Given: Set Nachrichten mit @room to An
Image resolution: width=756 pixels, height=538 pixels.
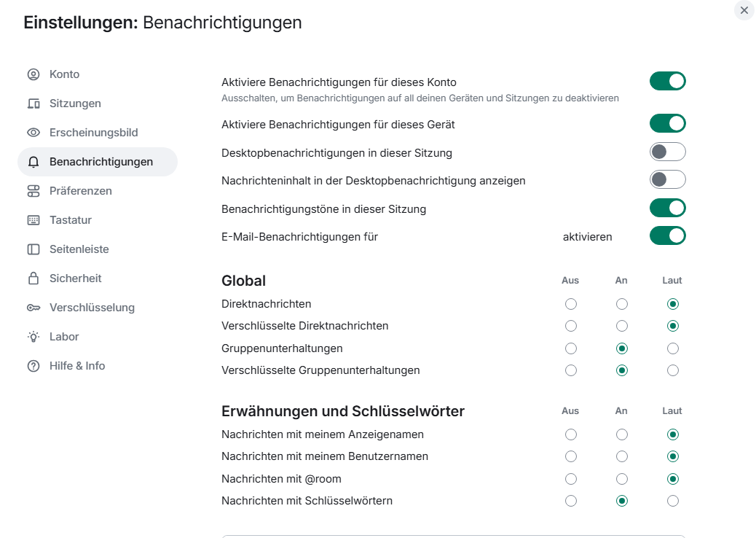Looking at the screenshot, I should tap(622, 479).
